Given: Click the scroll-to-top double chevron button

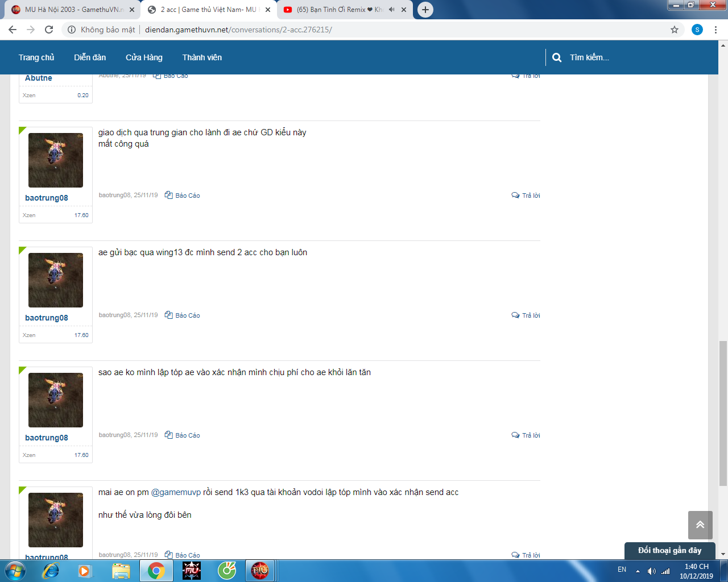Looking at the screenshot, I should click(700, 525).
